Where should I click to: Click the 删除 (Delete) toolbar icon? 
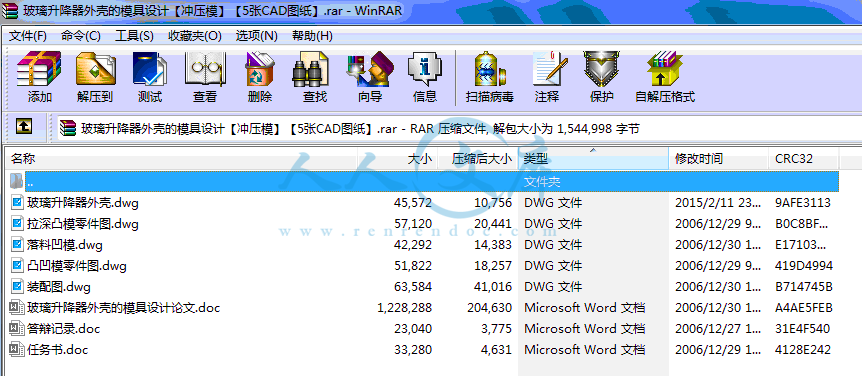coord(259,69)
